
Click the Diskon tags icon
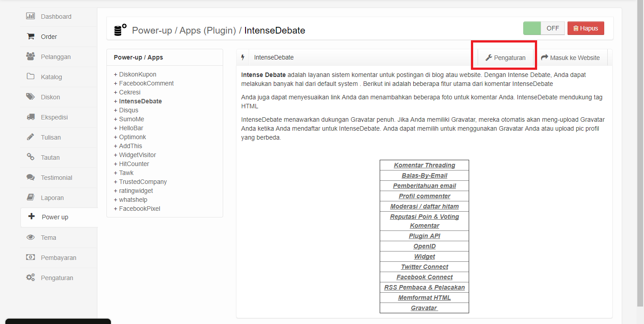(30, 97)
